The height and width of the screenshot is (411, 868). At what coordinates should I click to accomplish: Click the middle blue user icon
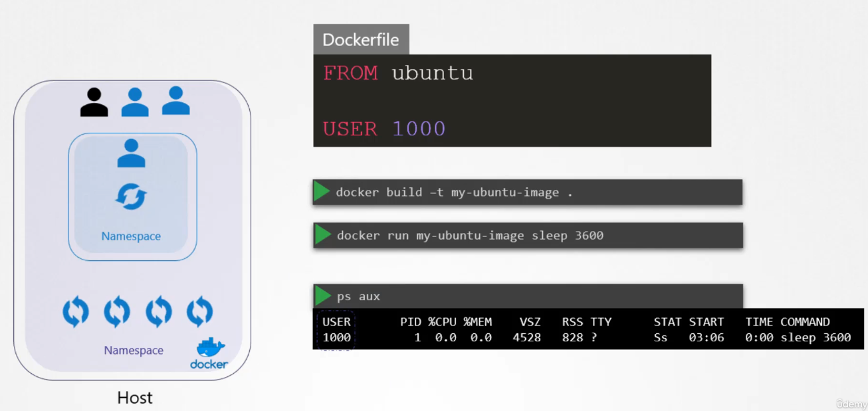pos(134,101)
